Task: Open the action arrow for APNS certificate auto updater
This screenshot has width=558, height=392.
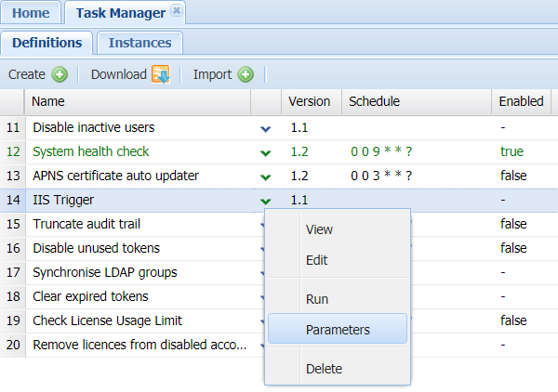Action: (x=266, y=176)
